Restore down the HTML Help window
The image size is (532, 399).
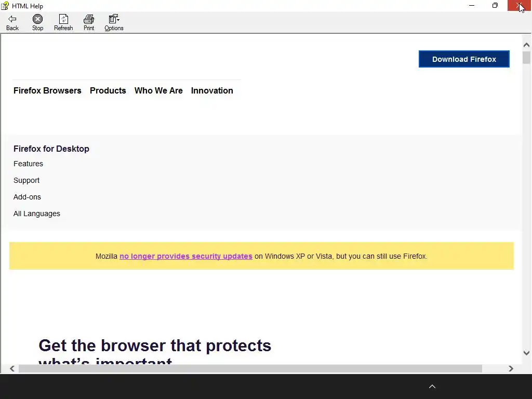495,5
